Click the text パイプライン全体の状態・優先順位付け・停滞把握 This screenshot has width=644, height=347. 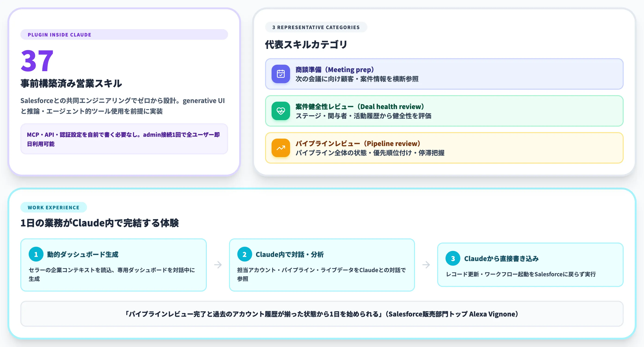[370, 153]
